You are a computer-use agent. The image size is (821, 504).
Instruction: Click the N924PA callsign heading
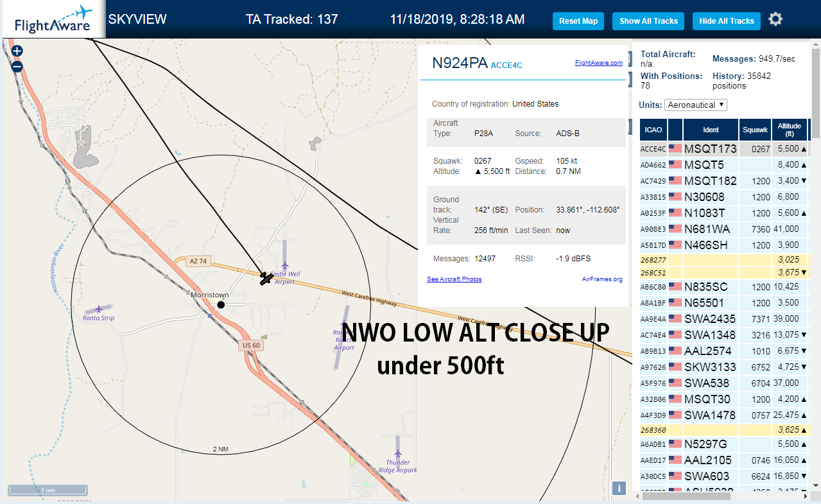point(460,63)
